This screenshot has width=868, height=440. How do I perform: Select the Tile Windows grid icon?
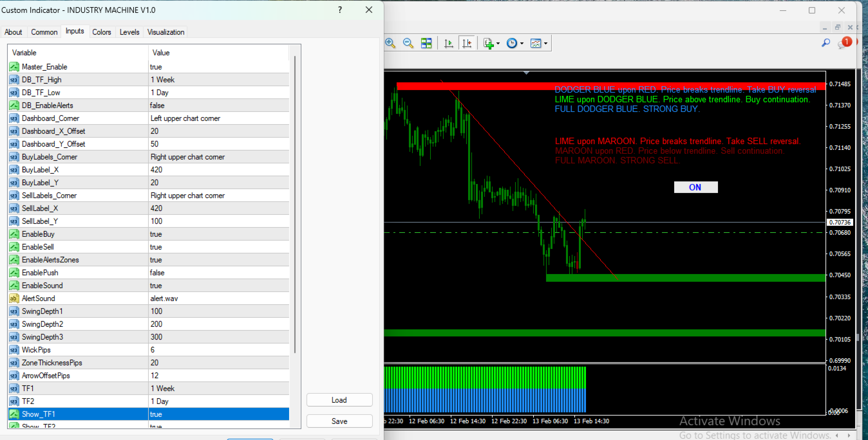pyautogui.click(x=426, y=43)
